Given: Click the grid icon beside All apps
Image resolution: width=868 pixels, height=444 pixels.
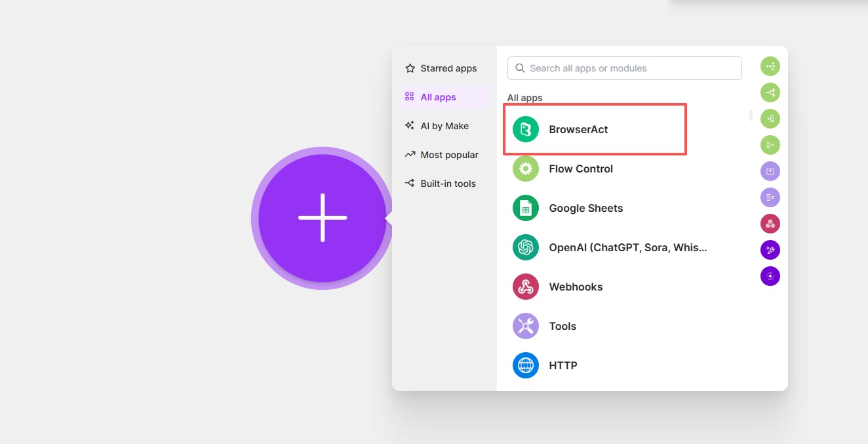Looking at the screenshot, I should (410, 97).
